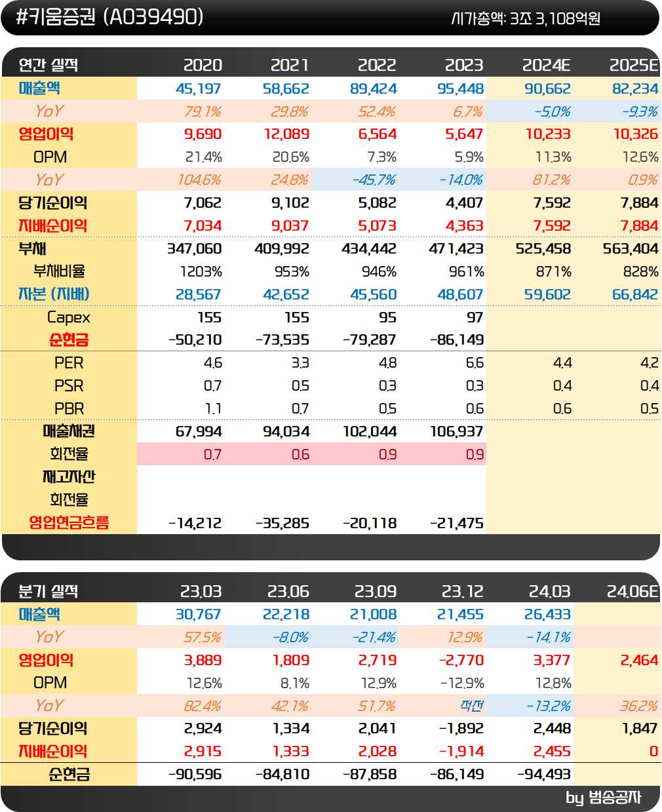This screenshot has width=662, height=812.
Task: Click the operating profit YoY value 104.6%
Action: pyautogui.click(x=199, y=180)
